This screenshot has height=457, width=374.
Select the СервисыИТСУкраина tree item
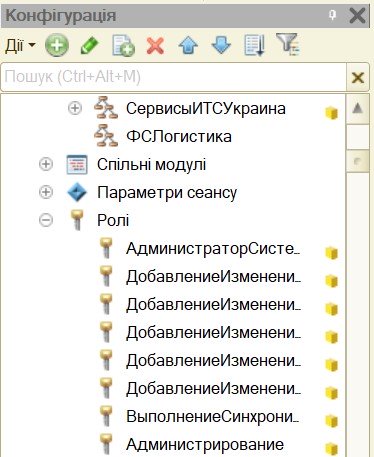point(206,108)
